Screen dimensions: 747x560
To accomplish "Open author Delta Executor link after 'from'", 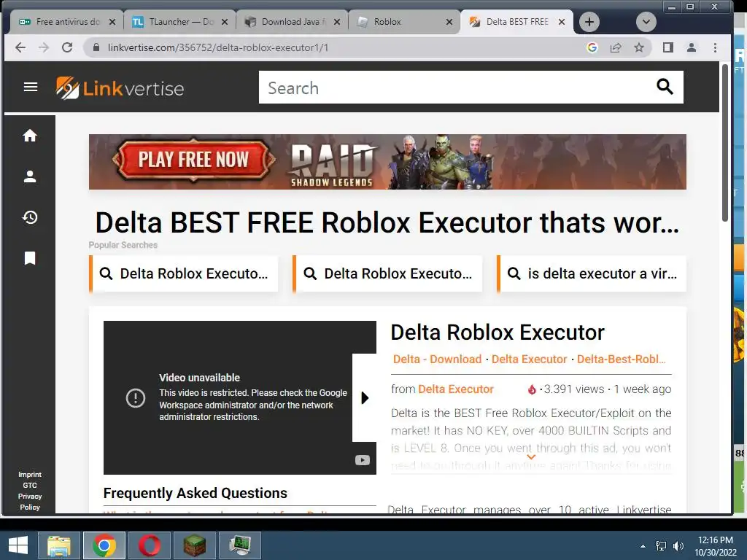I will point(455,389).
